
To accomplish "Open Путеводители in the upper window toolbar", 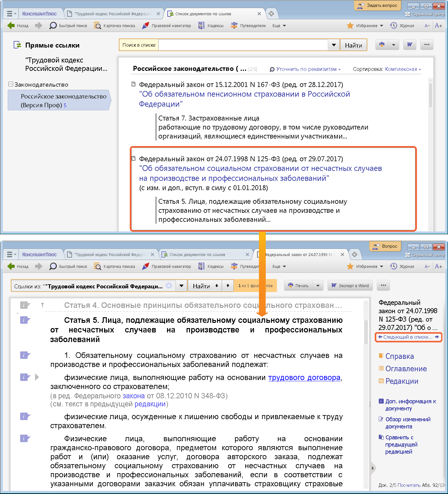I will [x=248, y=25].
